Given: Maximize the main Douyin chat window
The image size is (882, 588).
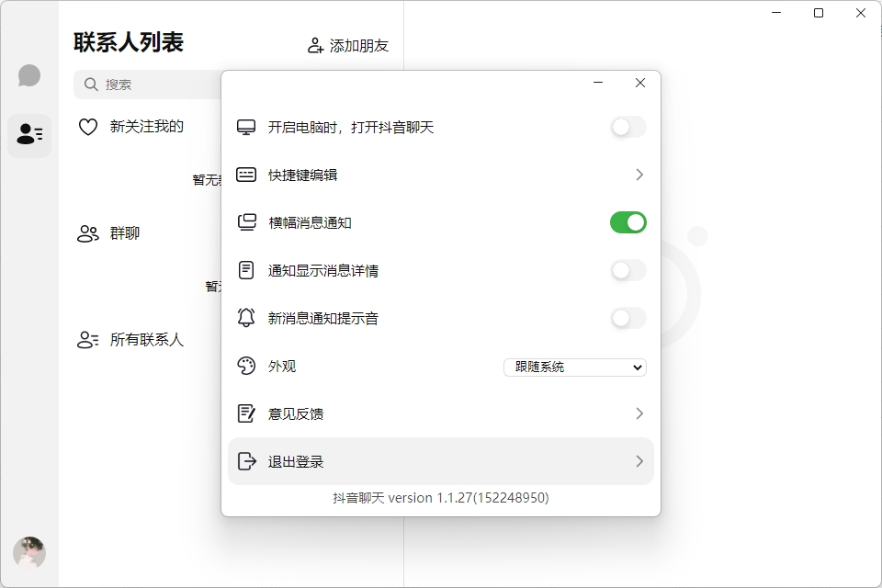Looking at the screenshot, I should 819,13.
